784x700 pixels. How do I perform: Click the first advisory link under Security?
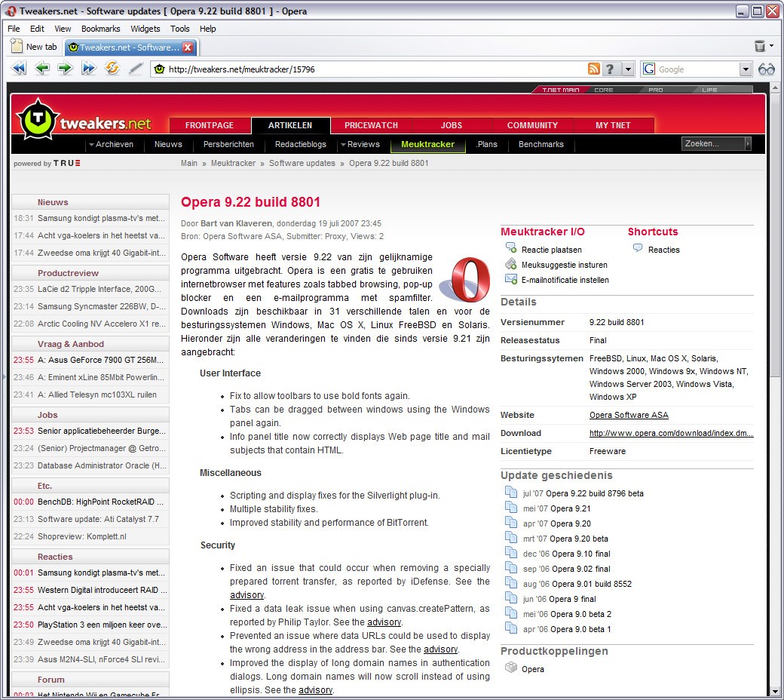pyautogui.click(x=247, y=595)
